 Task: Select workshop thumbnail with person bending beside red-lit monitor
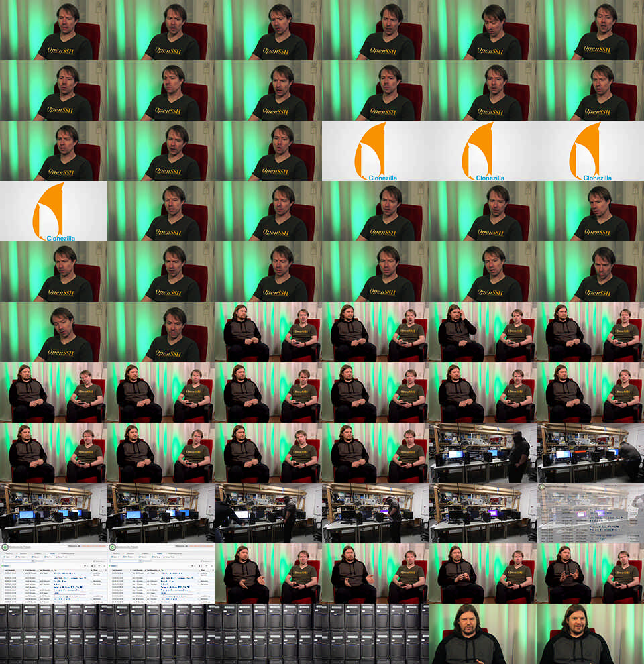[x=590, y=453]
